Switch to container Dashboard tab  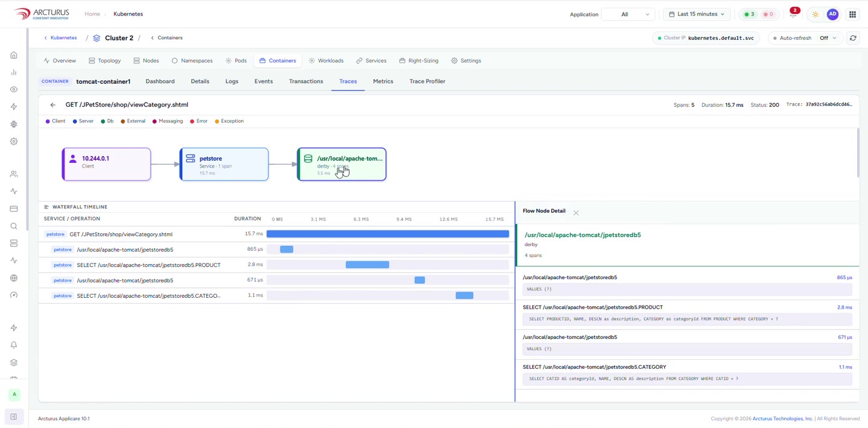tap(160, 81)
